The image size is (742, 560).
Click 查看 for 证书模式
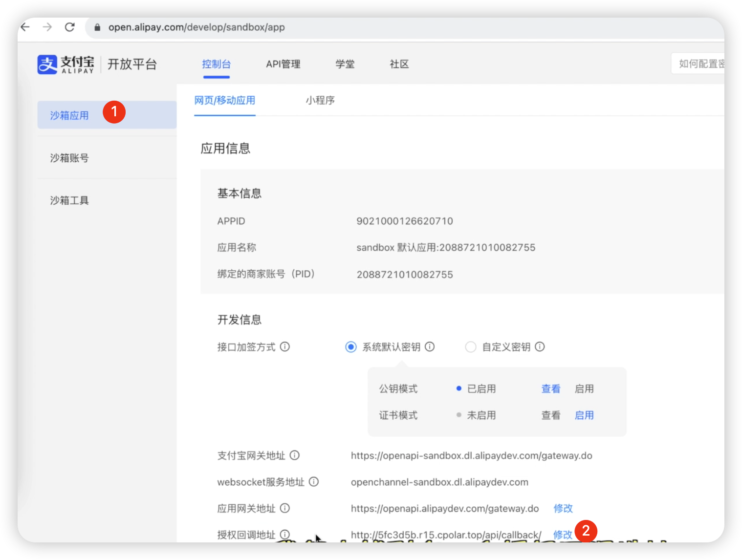tap(551, 415)
